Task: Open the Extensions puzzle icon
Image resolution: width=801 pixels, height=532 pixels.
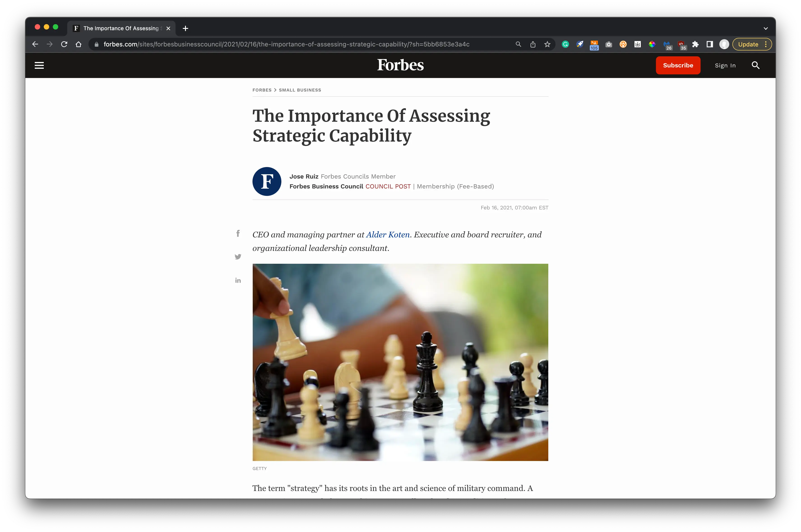Action: tap(695, 44)
